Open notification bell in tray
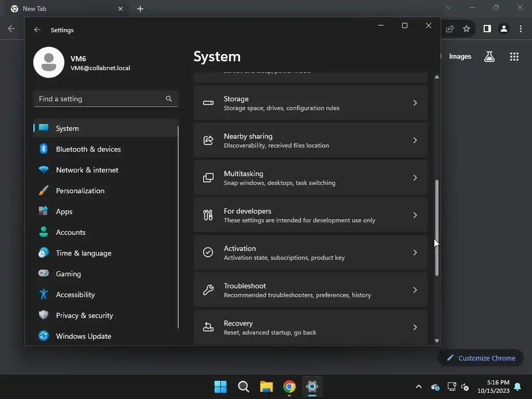Image resolution: width=532 pixels, height=399 pixels. pyautogui.click(x=517, y=387)
